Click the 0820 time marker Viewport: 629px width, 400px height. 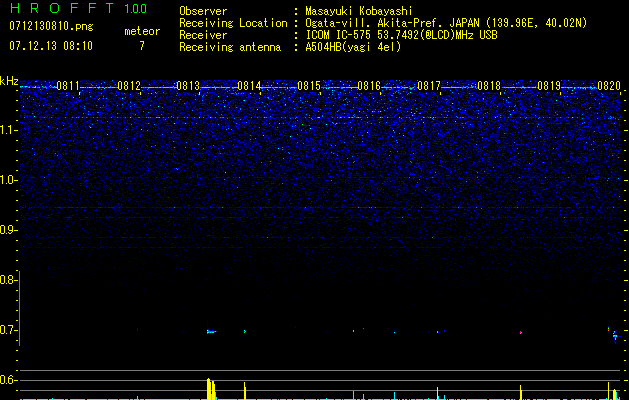[609, 86]
